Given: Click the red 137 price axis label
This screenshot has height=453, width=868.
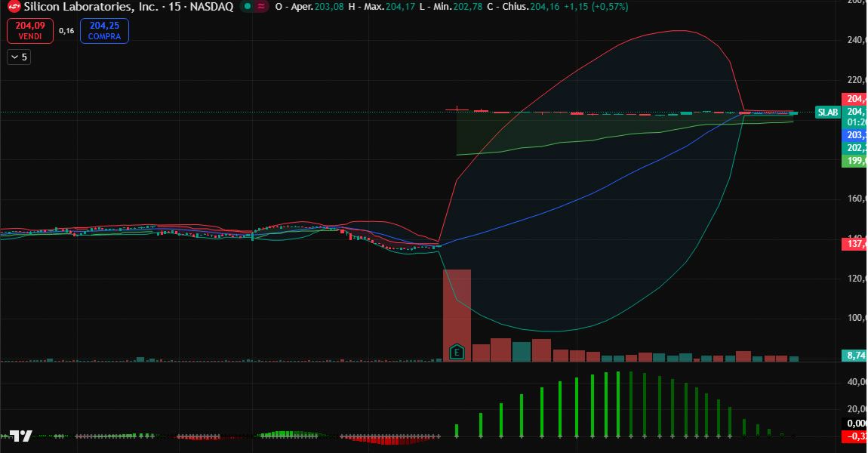Looking at the screenshot, I should [x=854, y=244].
